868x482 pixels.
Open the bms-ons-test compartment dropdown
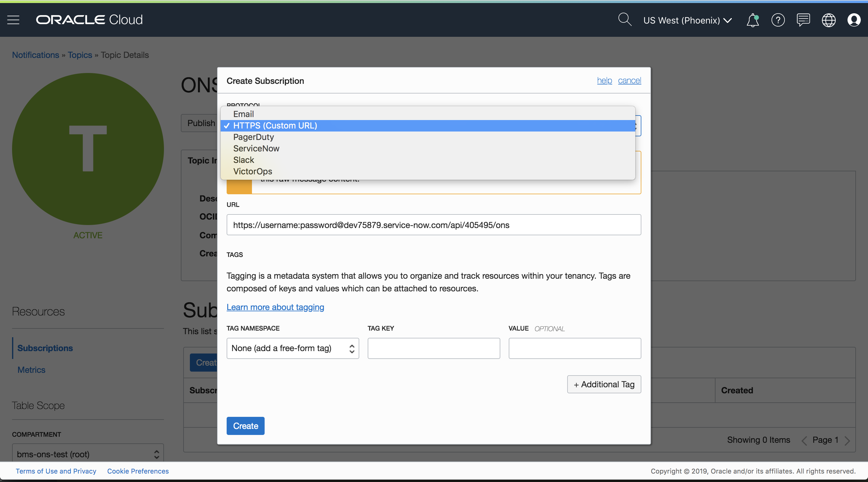(x=88, y=454)
